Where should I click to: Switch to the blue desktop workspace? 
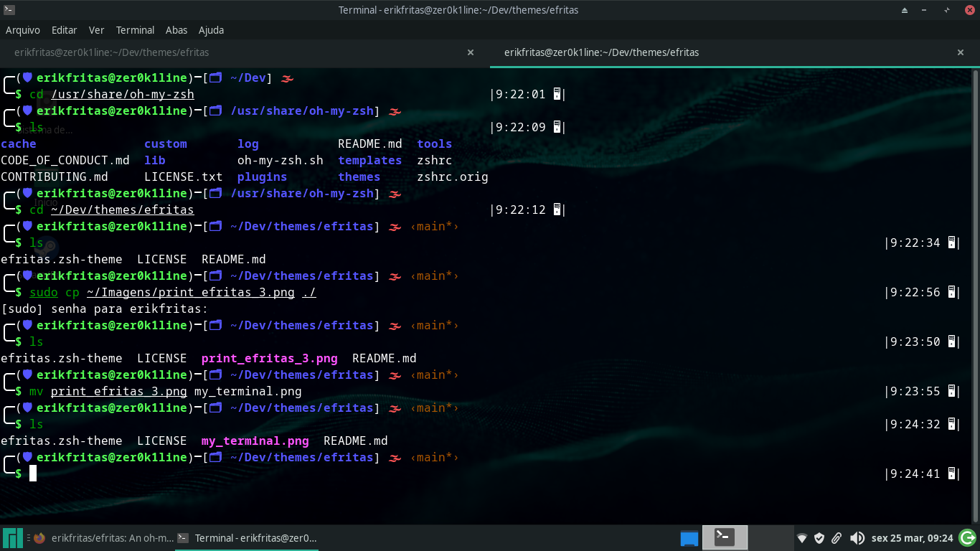coord(689,537)
